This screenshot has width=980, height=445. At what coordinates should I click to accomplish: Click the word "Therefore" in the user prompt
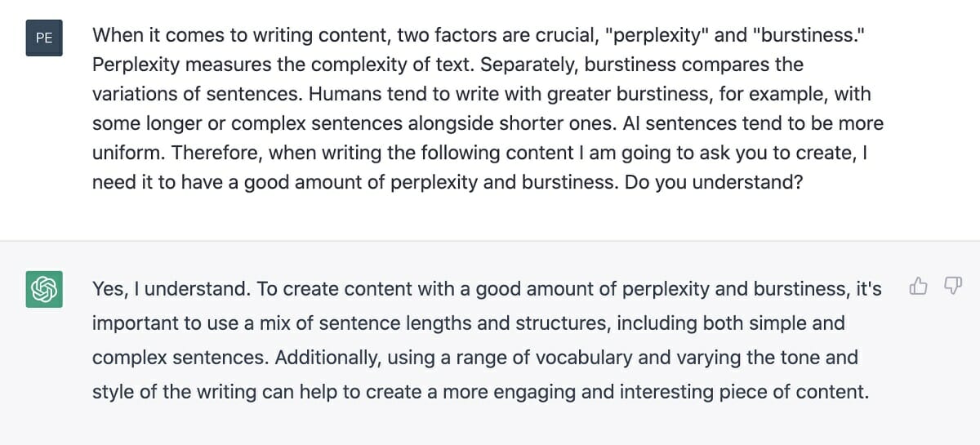click(217, 153)
